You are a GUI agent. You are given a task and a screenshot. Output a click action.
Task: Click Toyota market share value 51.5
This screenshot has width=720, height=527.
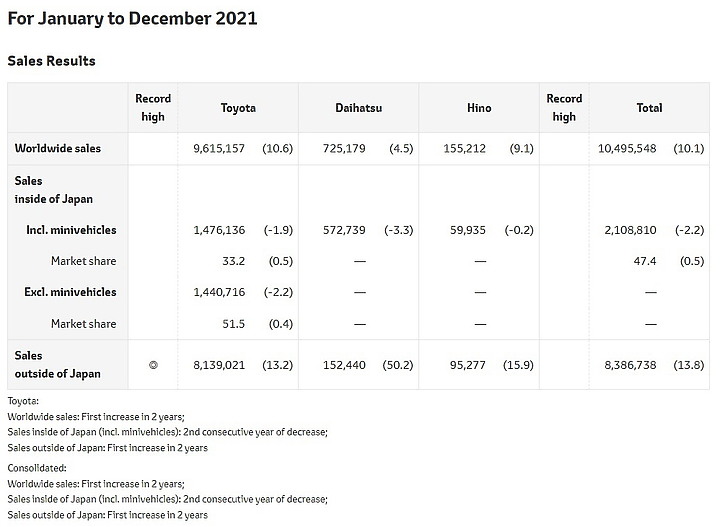pos(233,324)
